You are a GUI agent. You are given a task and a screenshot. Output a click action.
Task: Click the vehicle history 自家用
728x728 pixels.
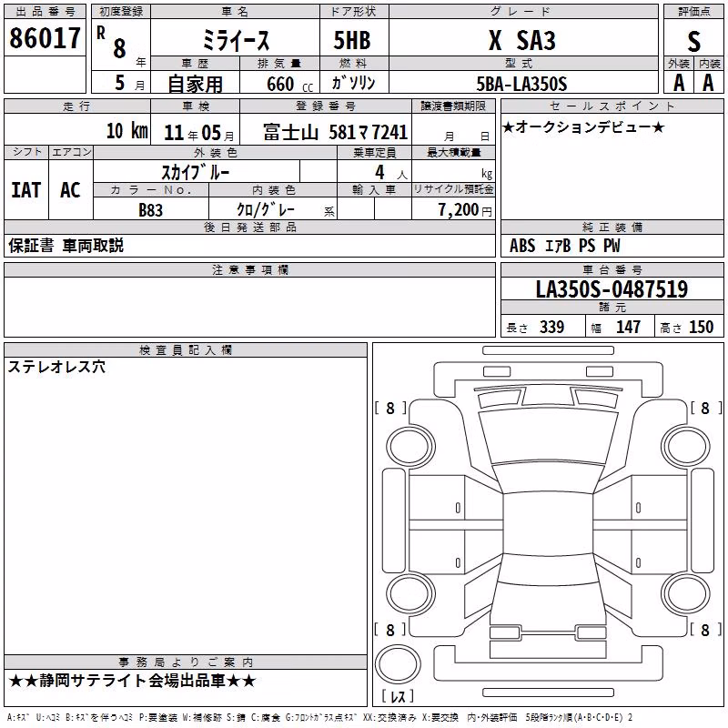tap(195, 84)
